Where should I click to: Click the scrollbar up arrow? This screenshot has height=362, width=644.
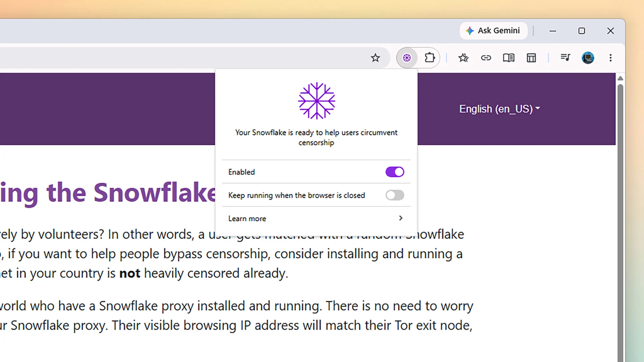[620, 78]
